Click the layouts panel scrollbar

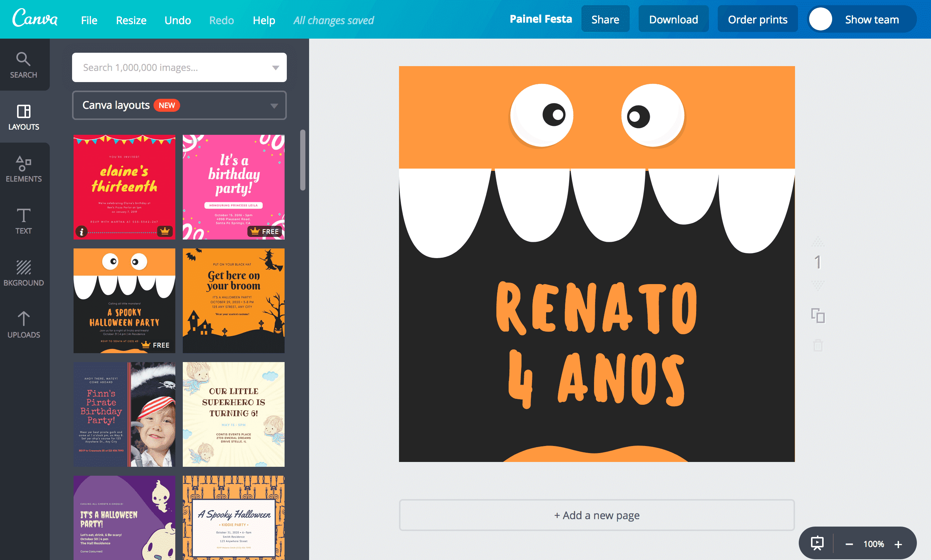pos(302,160)
